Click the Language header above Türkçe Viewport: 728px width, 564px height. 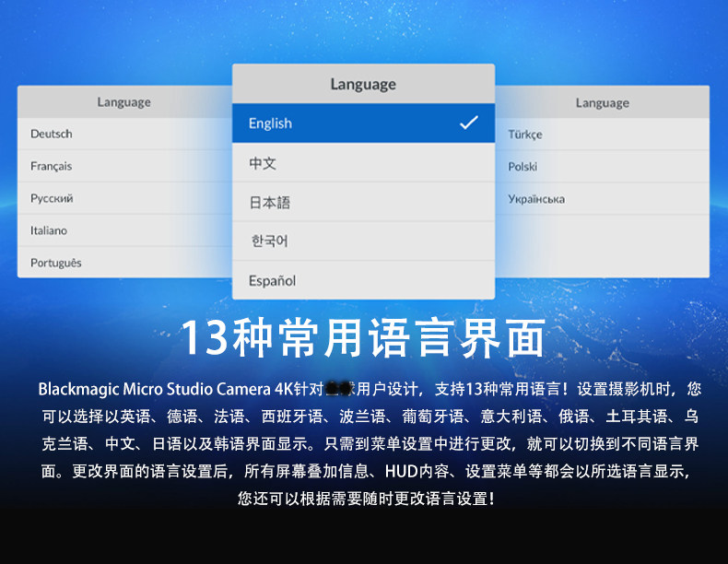click(602, 102)
